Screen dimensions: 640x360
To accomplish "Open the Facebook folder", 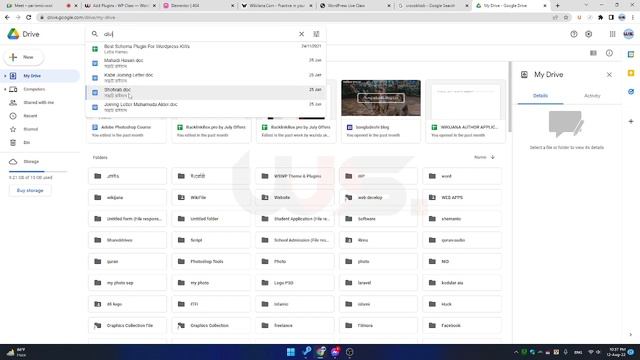I will 462,326.
